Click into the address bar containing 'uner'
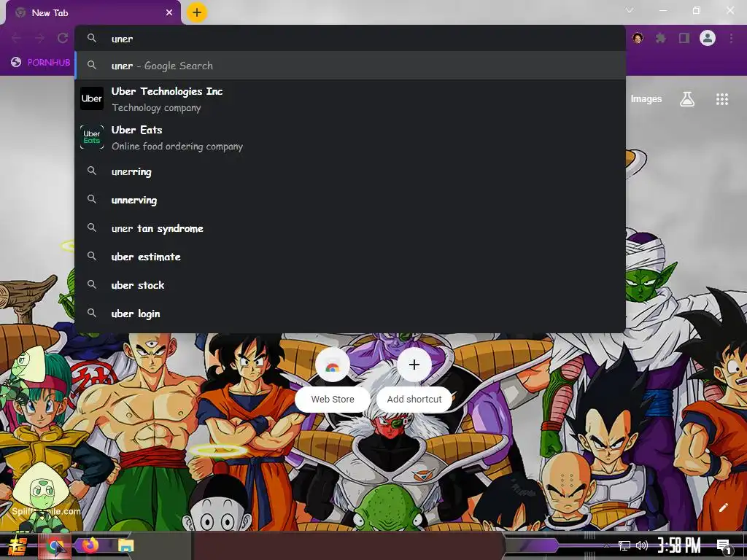This screenshot has height=560, width=747. (x=350, y=39)
